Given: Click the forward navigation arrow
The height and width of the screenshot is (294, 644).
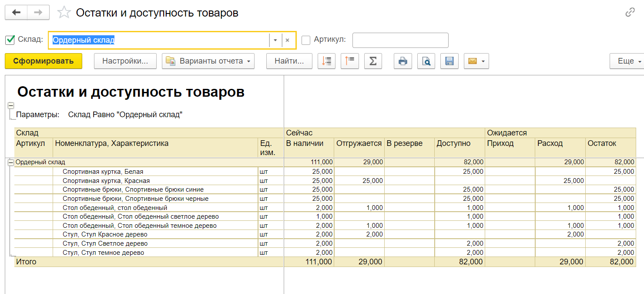Looking at the screenshot, I should click(x=38, y=13).
